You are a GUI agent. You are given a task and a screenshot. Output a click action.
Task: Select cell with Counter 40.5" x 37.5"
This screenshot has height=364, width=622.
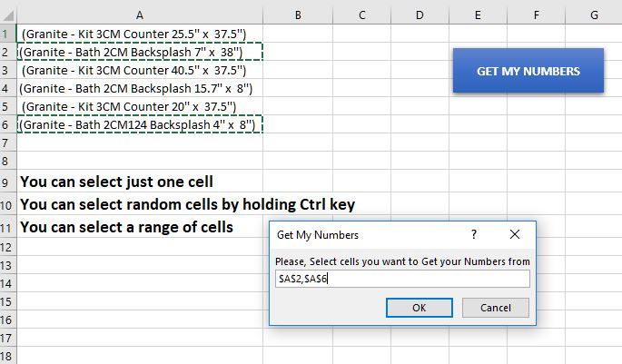click(x=140, y=70)
